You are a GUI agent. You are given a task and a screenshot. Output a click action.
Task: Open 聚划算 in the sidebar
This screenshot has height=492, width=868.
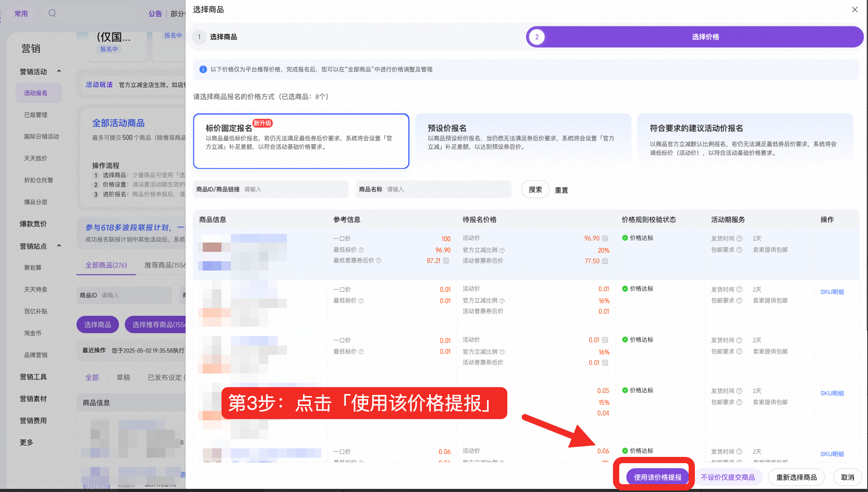33,268
